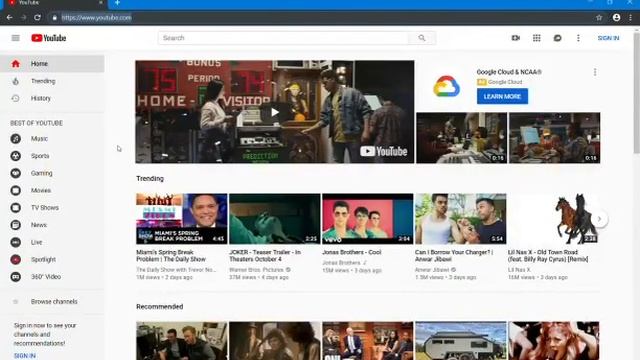Open the TV Shows sidebar item
Image resolution: width=640 pixels, height=360 pixels.
click(52, 208)
